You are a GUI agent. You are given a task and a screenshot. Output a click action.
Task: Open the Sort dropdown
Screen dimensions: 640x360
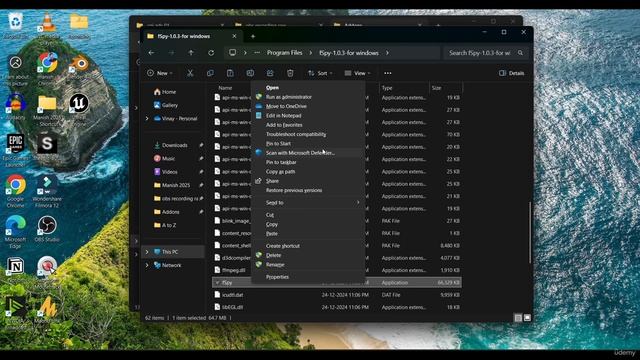click(320, 73)
